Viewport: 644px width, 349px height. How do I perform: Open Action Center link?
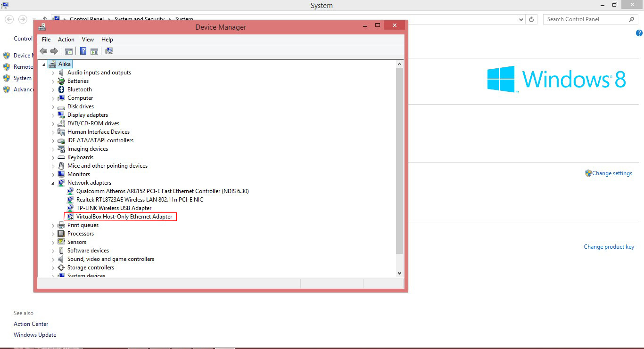tap(31, 324)
